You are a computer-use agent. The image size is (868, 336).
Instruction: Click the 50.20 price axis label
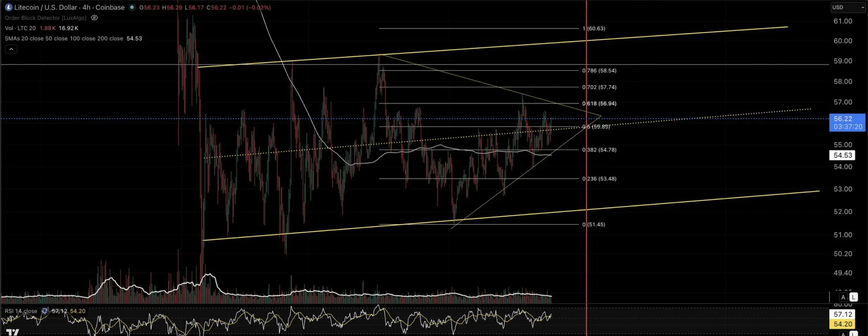(843, 254)
